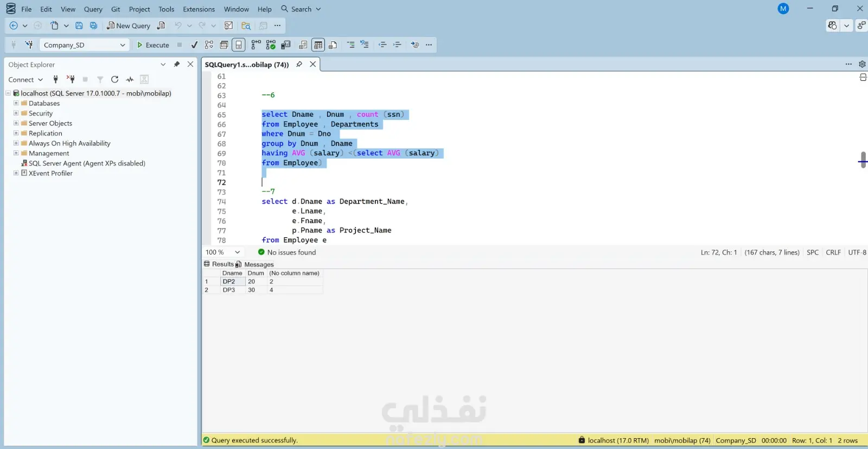This screenshot has height=449, width=868.
Task: Click the Navigate Backward arrow icon
Action: pyautogui.click(x=14, y=26)
